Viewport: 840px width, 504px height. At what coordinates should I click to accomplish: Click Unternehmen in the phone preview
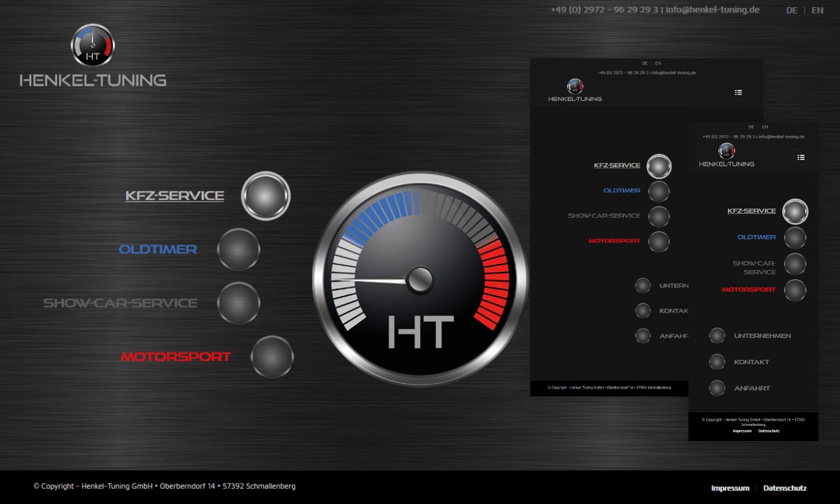pos(762,336)
